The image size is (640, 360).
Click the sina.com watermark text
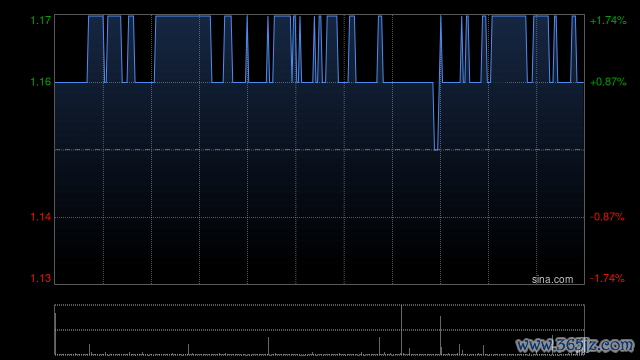pyautogui.click(x=552, y=280)
